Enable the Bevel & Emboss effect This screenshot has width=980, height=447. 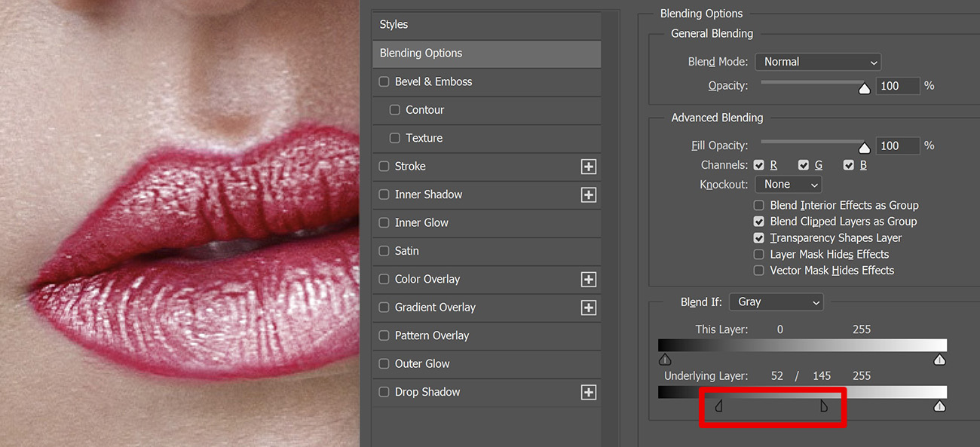[x=384, y=81]
